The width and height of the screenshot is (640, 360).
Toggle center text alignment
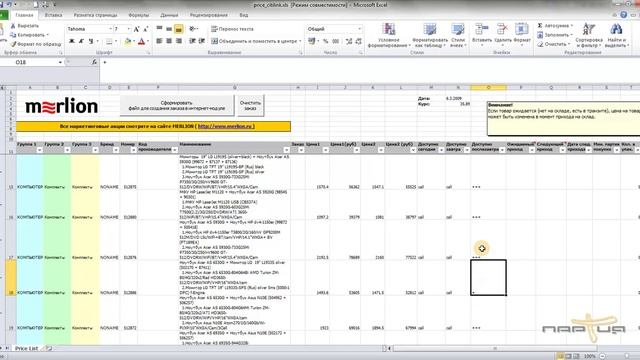coord(169,41)
